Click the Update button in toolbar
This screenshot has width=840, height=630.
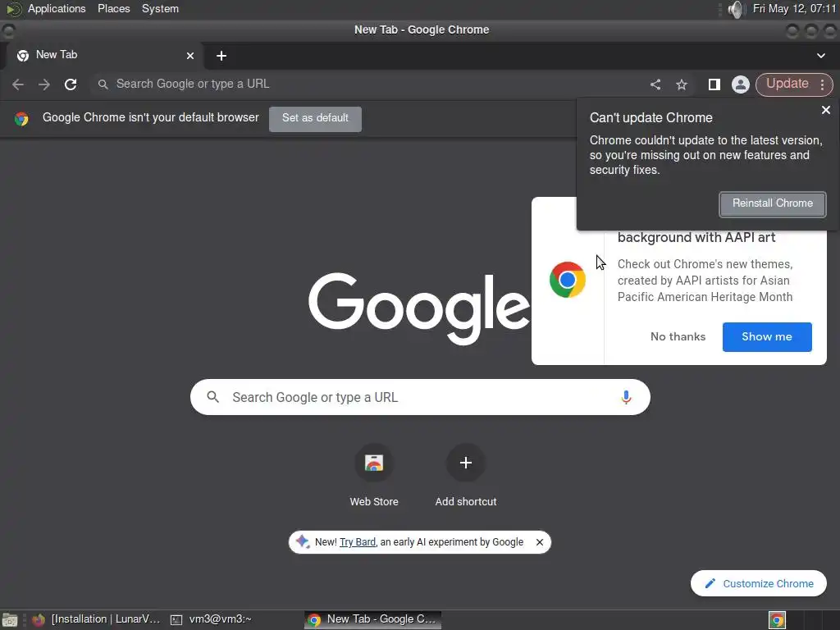787,84
